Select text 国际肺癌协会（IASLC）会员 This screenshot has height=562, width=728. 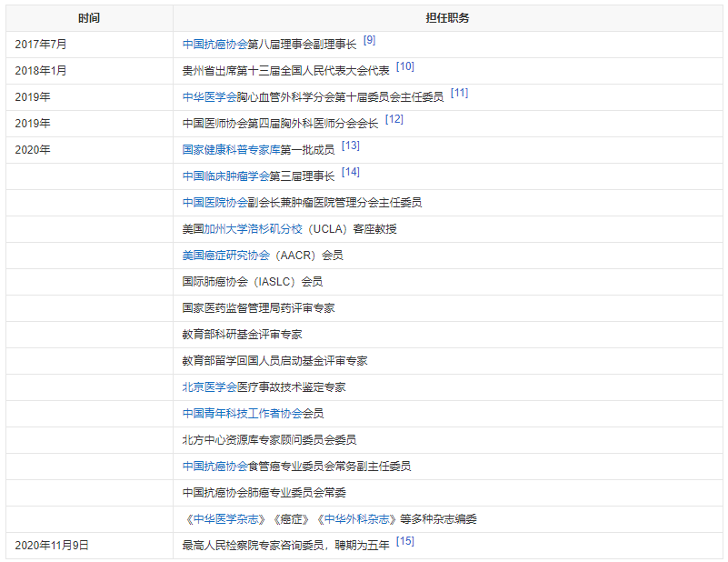253,282
